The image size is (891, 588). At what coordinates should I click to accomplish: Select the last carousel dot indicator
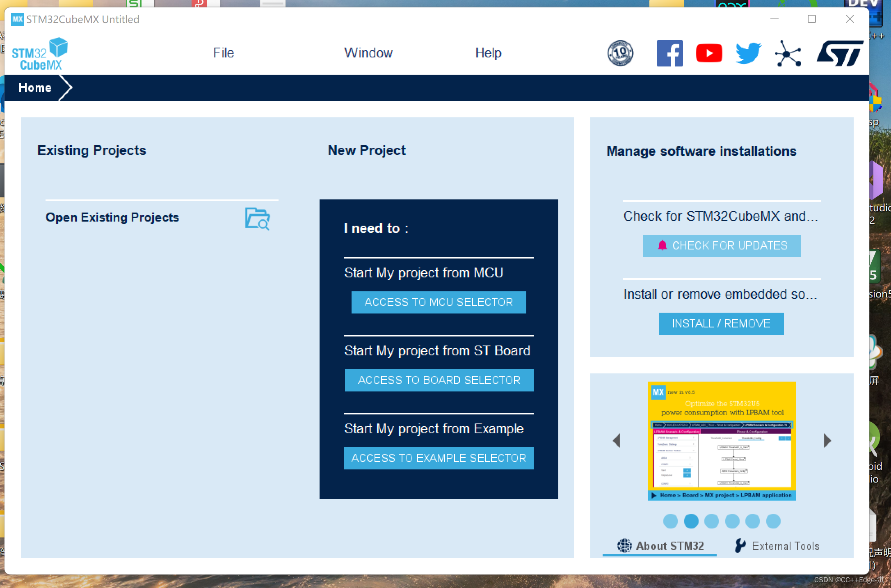(773, 521)
